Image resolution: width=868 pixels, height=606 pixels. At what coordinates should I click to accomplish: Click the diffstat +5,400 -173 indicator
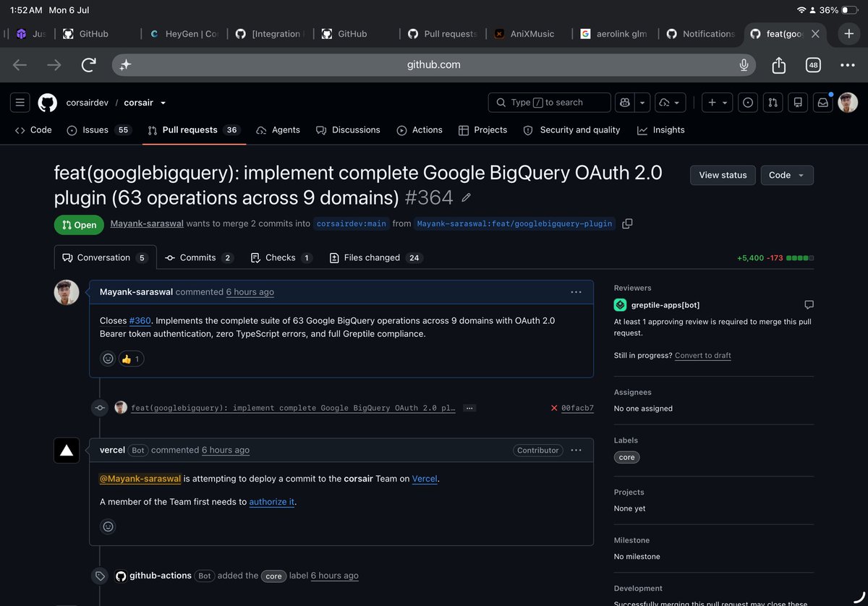point(775,257)
